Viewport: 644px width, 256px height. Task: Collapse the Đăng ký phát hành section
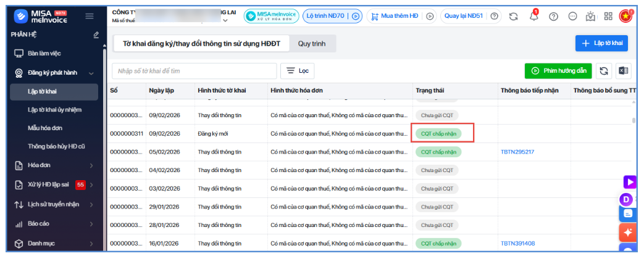[x=54, y=73]
